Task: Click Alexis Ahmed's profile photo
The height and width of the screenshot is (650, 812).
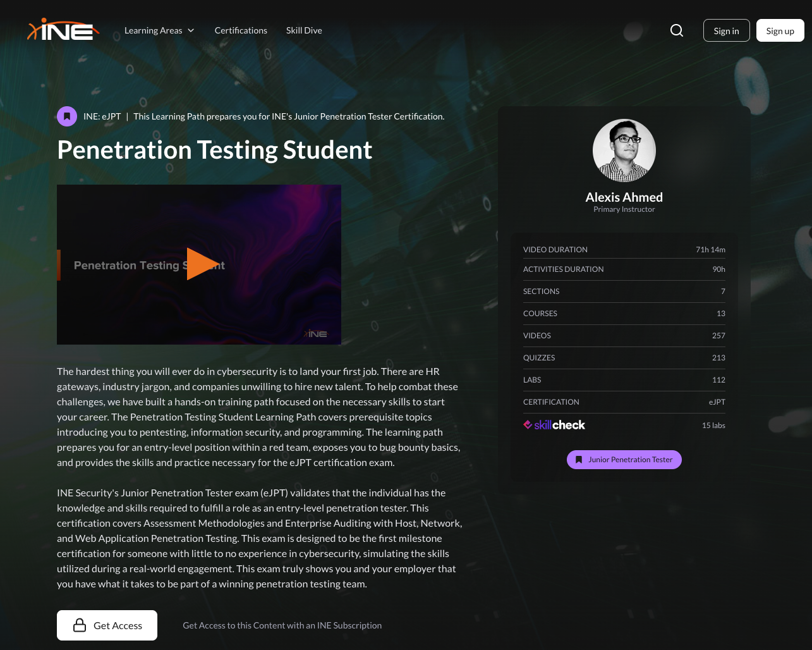Action: pos(624,150)
